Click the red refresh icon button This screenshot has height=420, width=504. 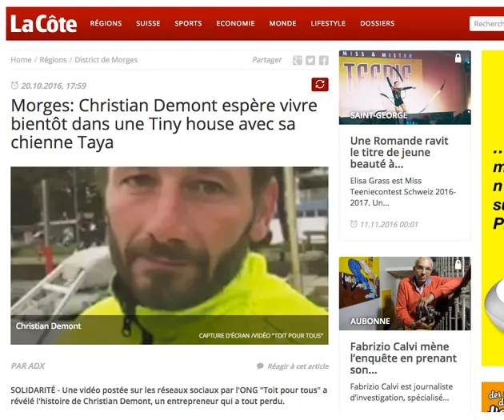(320, 85)
